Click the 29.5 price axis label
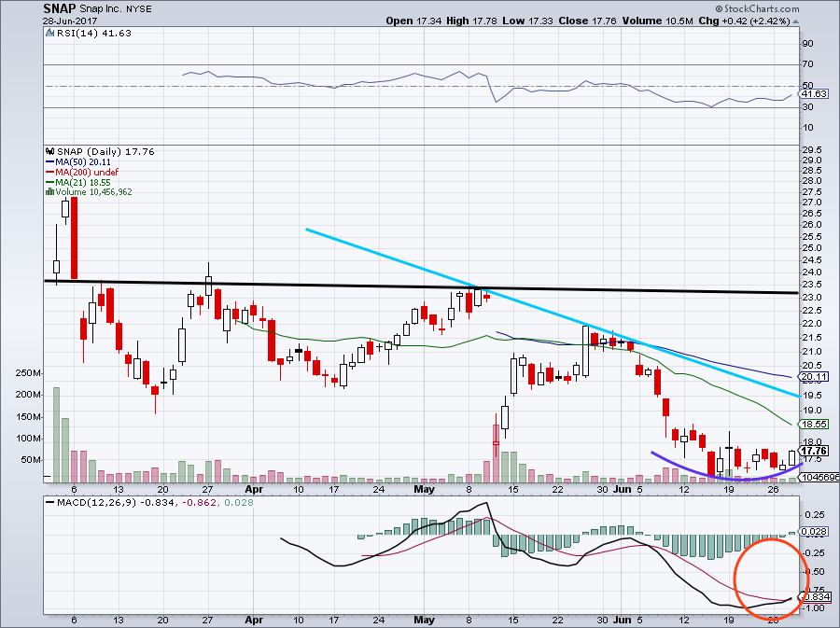This screenshot has height=628, width=840. pyautogui.click(x=811, y=150)
